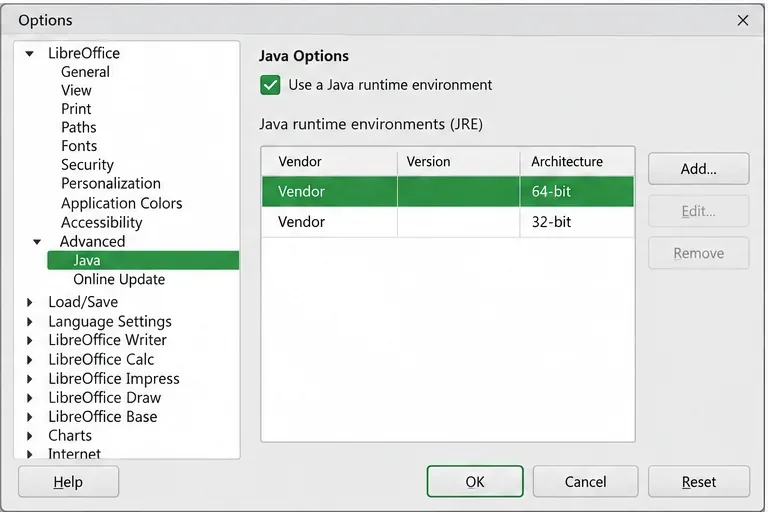
Task: Expand the LibreOffice Impress section
Action: click(30, 379)
